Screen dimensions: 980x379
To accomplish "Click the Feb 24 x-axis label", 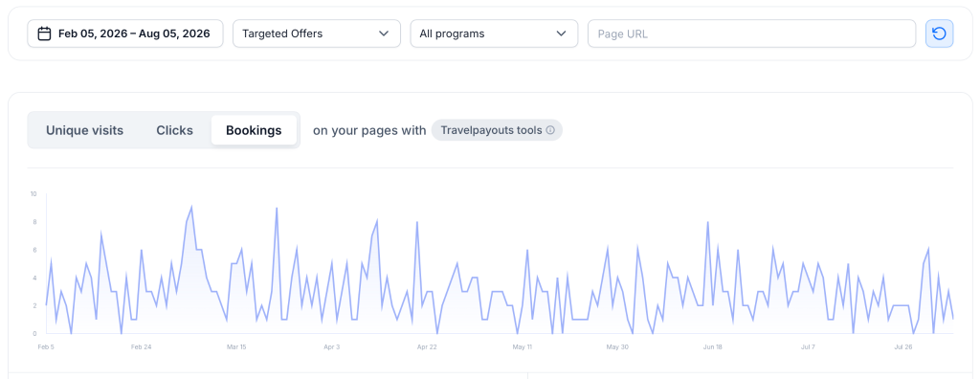I will pyautogui.click(x=142, y=346).
